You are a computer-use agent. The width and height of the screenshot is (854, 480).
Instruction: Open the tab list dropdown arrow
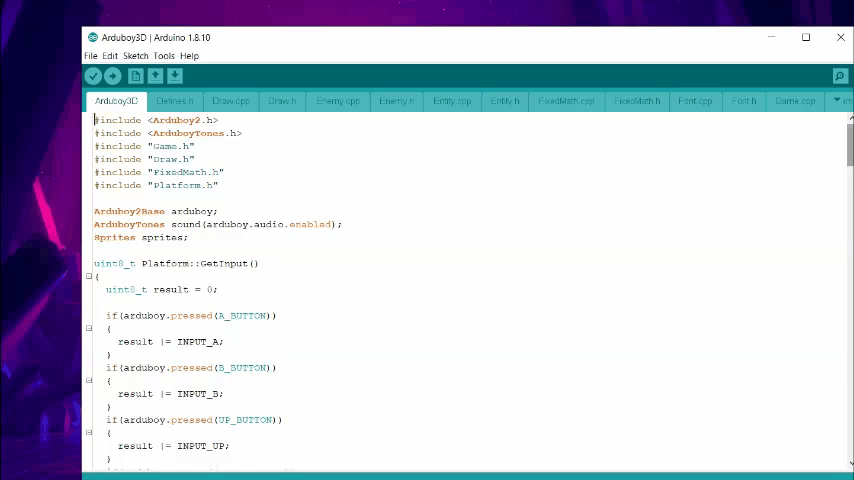pos(837,101)
